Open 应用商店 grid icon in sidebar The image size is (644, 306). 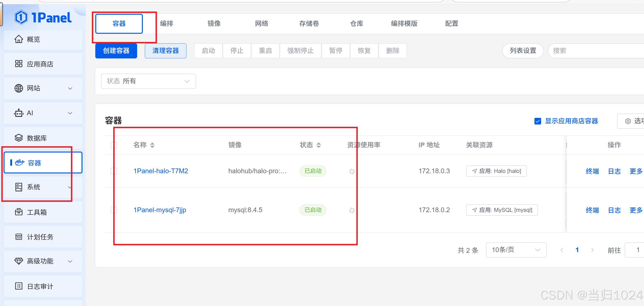[19, 64]
